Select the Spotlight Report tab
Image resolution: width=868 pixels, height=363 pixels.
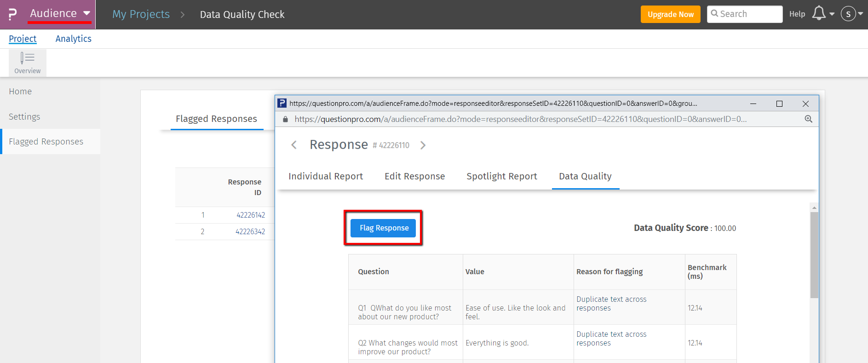click(x=501, y=176)
